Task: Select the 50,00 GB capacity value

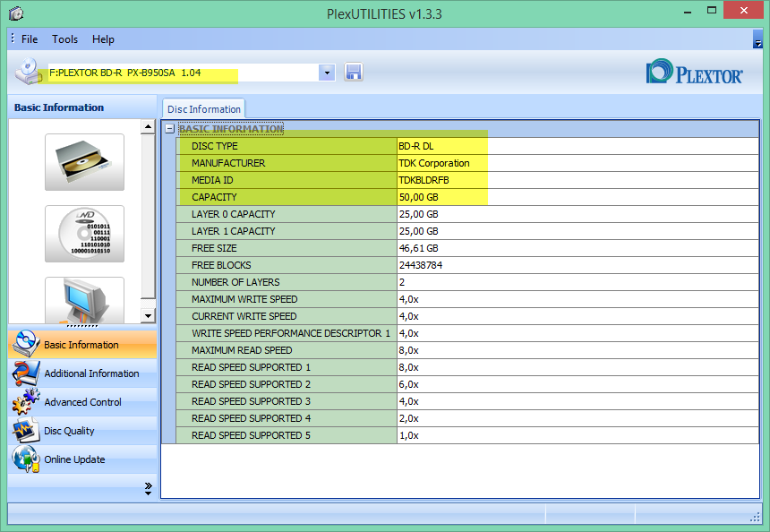Action: (578, 197)
